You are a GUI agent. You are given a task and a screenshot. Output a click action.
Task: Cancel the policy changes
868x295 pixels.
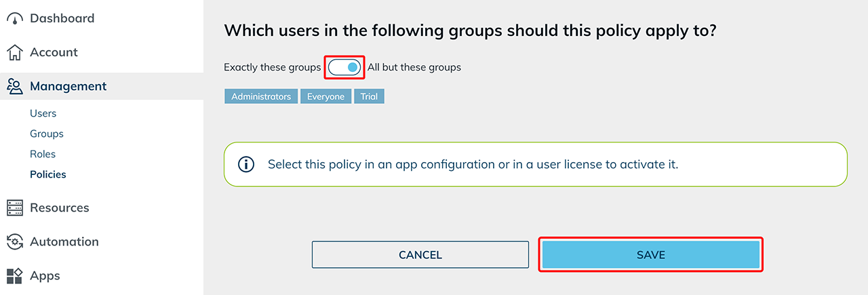tap(420, 255)
